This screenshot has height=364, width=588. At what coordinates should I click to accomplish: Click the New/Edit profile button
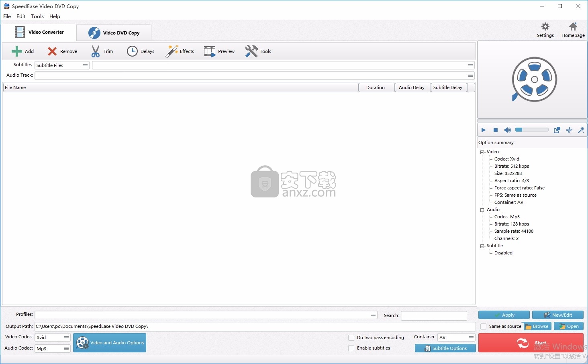tap(558, 315)
